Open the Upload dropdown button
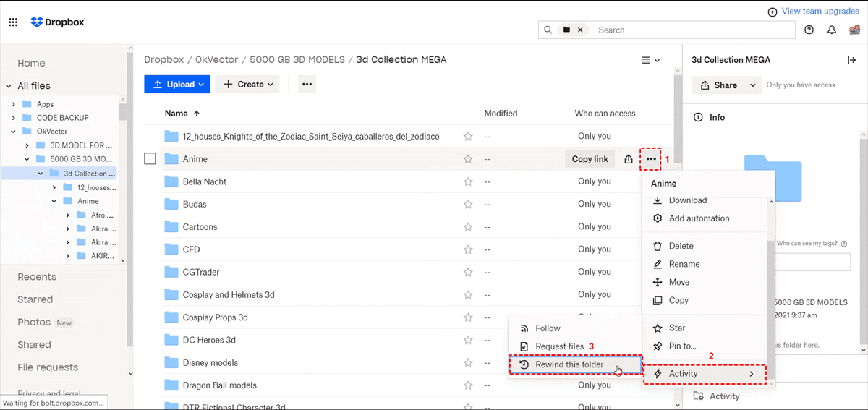Screen dimensions: 868x410 [177, 85]
